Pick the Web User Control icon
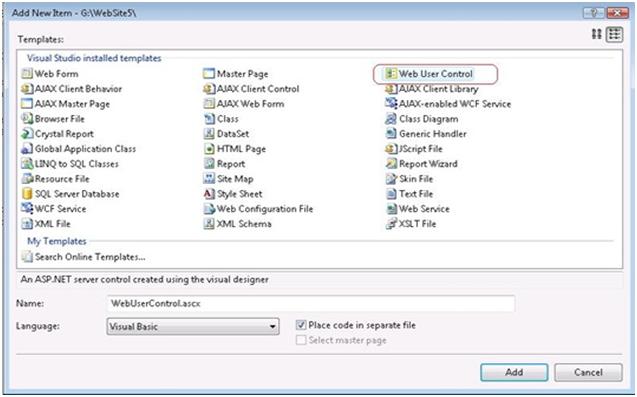The height and width of the screenshot is (397, 637). tap(391, 74)
